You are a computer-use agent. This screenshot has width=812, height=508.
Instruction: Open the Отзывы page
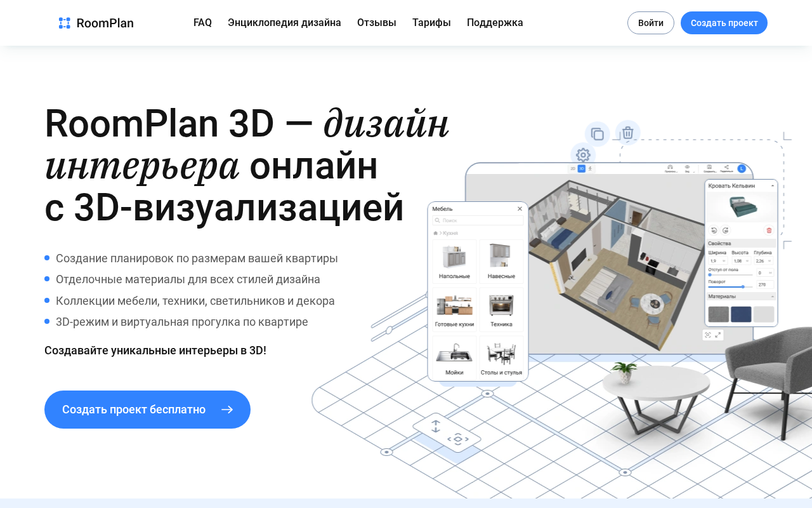point(377,23)
